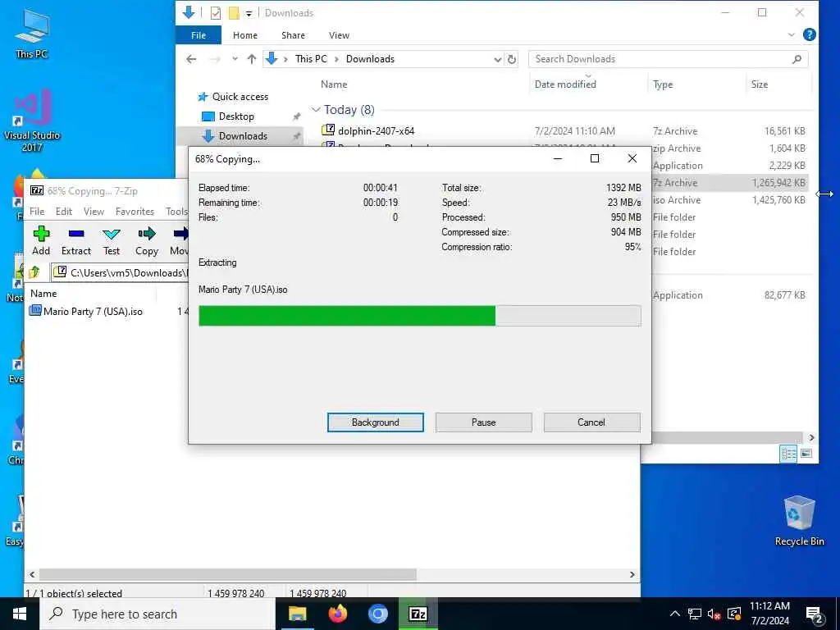Select Mario Party 7 (USA).iso file in 7-Zip
Screen dimensions: 840x630
point(86,311)
